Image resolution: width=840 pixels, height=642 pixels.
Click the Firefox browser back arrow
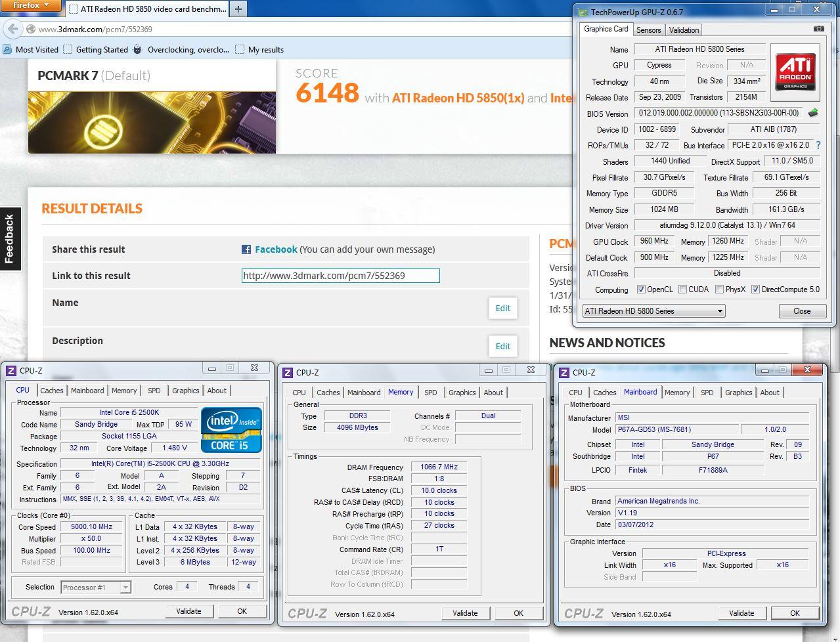pos(12,29)
